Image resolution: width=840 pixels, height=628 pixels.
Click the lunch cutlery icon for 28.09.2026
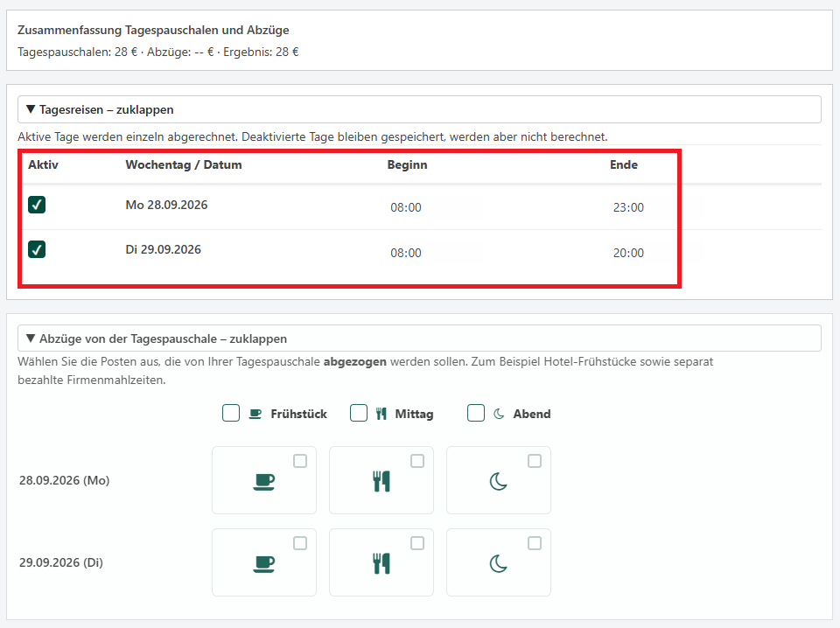(381, 481)
